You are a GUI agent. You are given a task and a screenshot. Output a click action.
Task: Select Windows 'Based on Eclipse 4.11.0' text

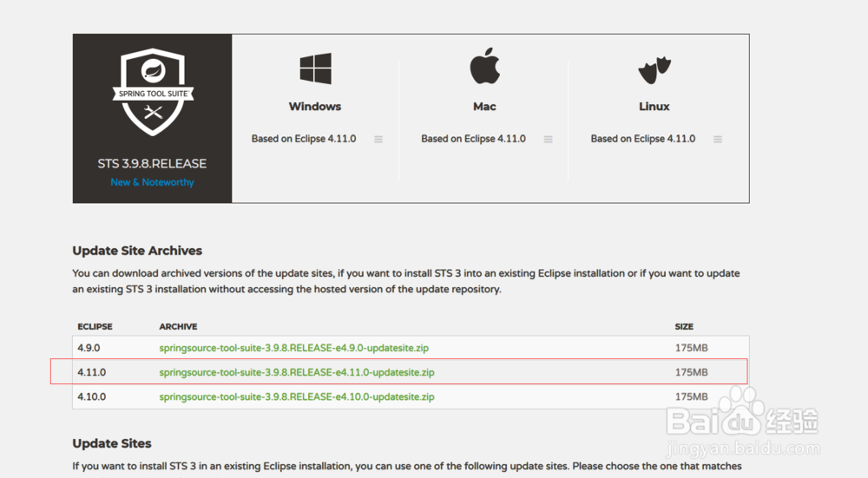[304, 139]
